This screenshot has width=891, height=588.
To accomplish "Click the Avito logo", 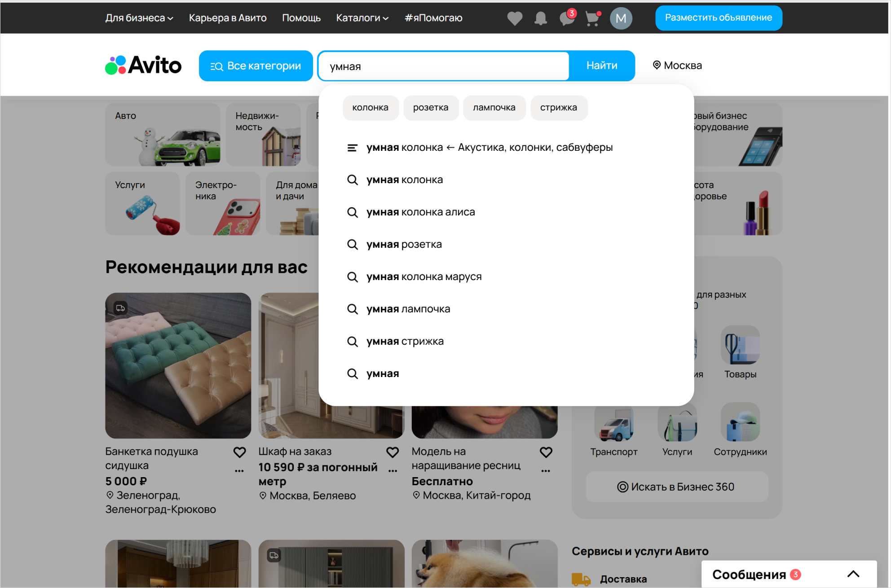I will [x=142, y=65].
